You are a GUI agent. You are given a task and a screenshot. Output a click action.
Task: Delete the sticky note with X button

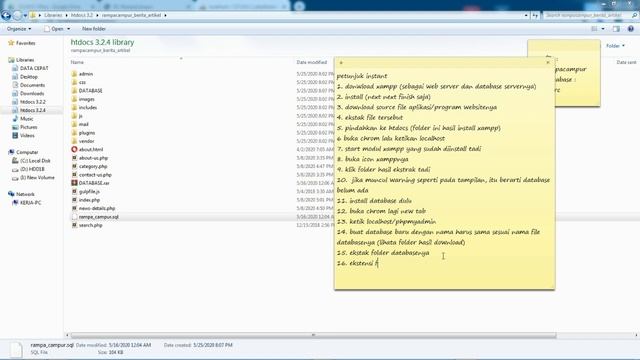tap(548, 62)
